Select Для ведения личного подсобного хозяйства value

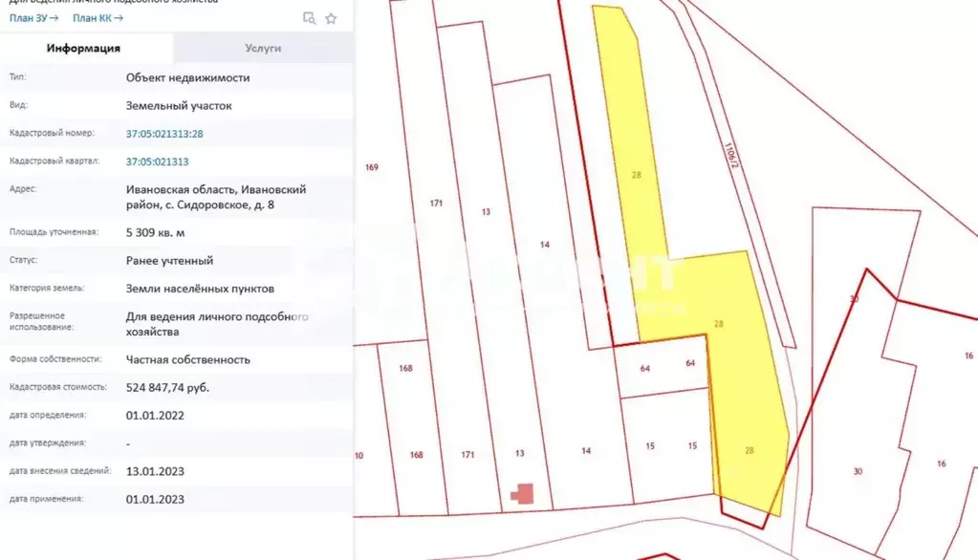click(x=217, y=324)
